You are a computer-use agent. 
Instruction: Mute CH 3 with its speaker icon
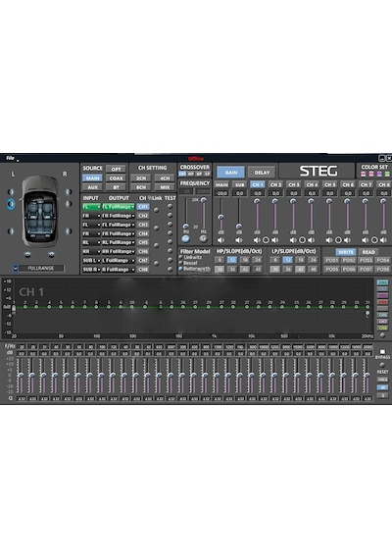pyautogui.click(x=293, y=240)
